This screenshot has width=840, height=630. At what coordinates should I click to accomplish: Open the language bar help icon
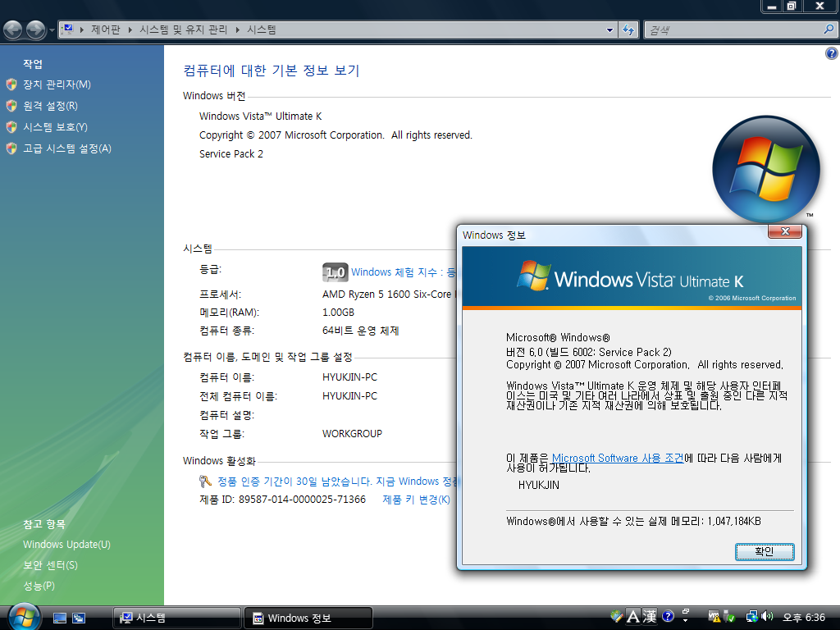click(668, 616)
